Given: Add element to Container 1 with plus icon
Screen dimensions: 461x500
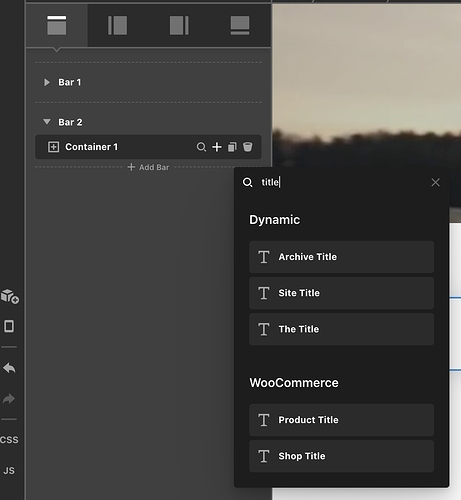Looking at the screenshot, I should [x=217, y=147].
